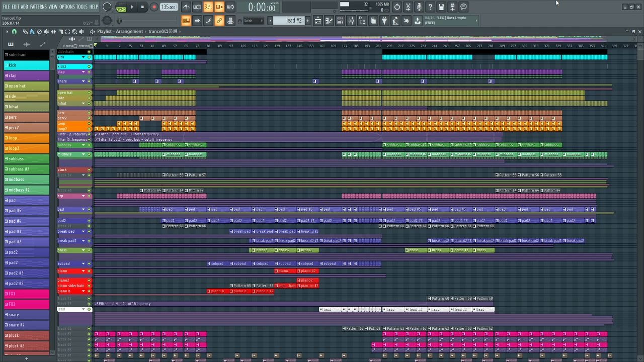This screenshot has width=644, height=362.
Task: Click bar 201 on the timeline ruler
Action: click(378, 46)
